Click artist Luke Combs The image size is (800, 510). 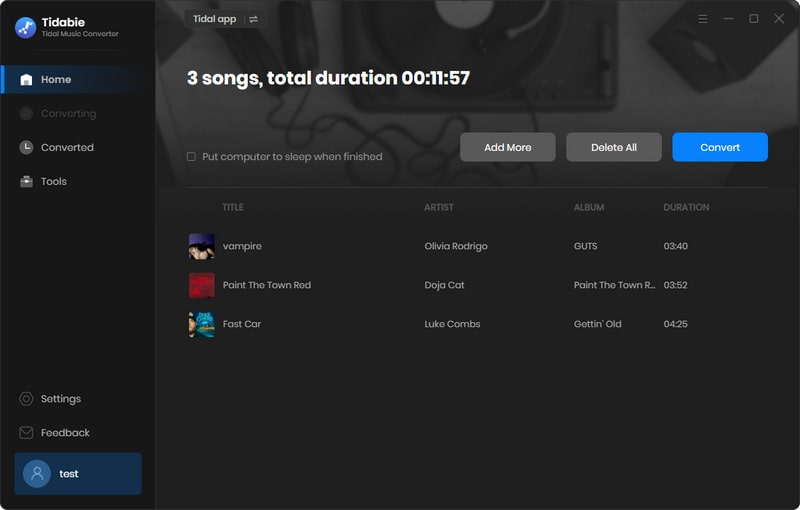pyautogui.click(x=453, y=324)
